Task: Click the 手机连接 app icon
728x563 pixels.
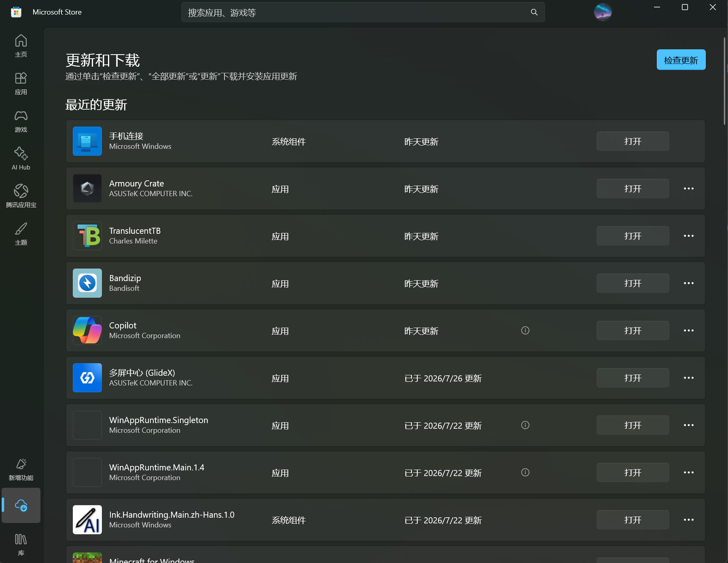Action: [87, 141]
